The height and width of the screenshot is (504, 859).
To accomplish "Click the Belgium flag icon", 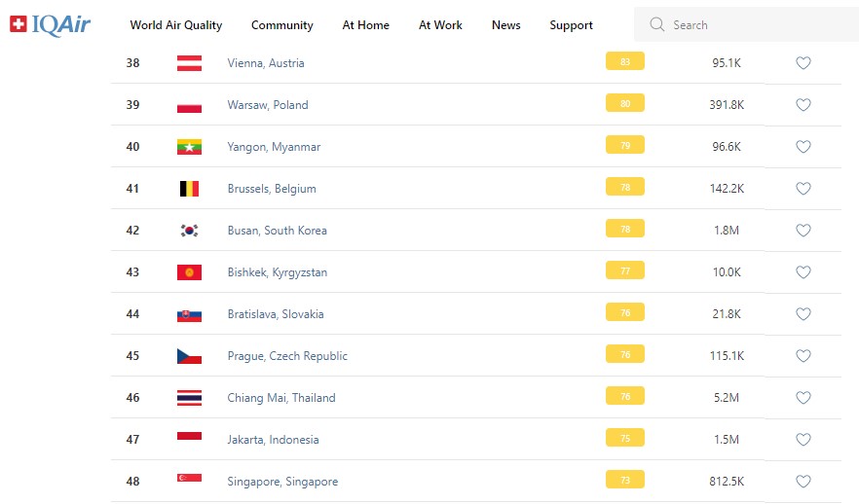I will tap(189, 189).
